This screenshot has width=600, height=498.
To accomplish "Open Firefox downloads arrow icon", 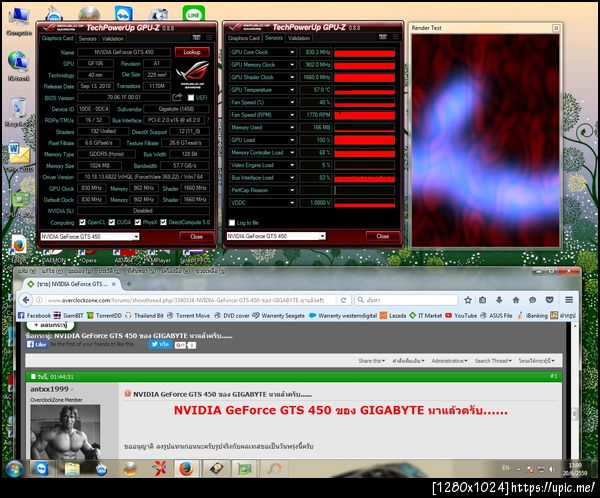I will click(499, 300).
